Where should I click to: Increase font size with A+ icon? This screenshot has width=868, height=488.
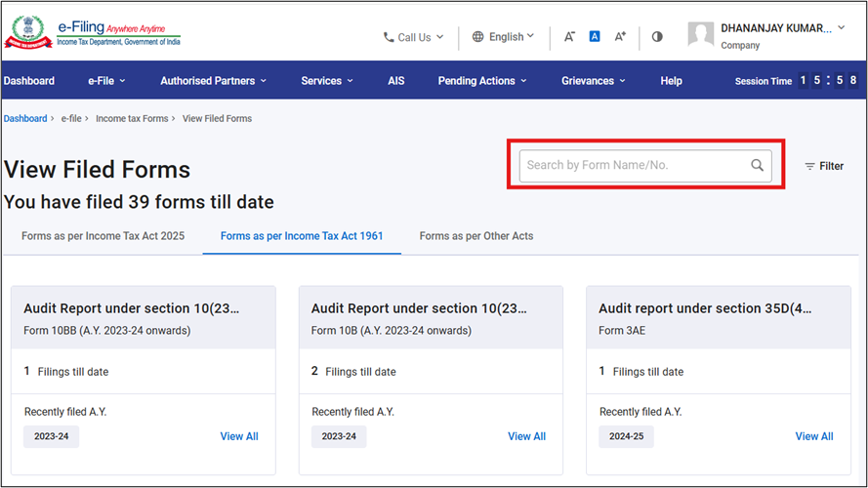620,36
